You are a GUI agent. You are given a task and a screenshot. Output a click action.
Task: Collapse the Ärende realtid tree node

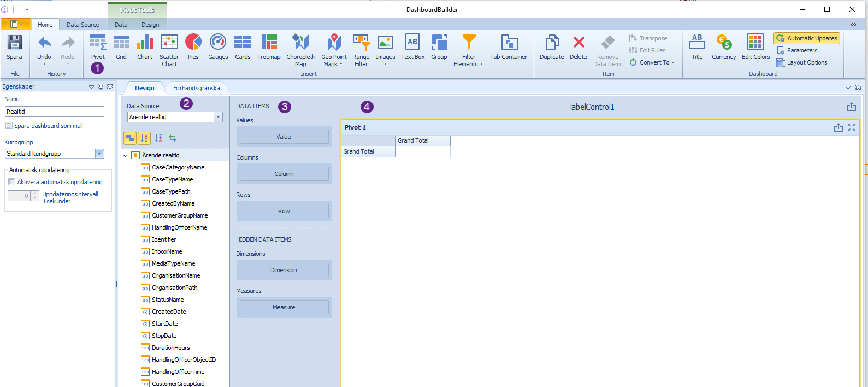(125, 156)
